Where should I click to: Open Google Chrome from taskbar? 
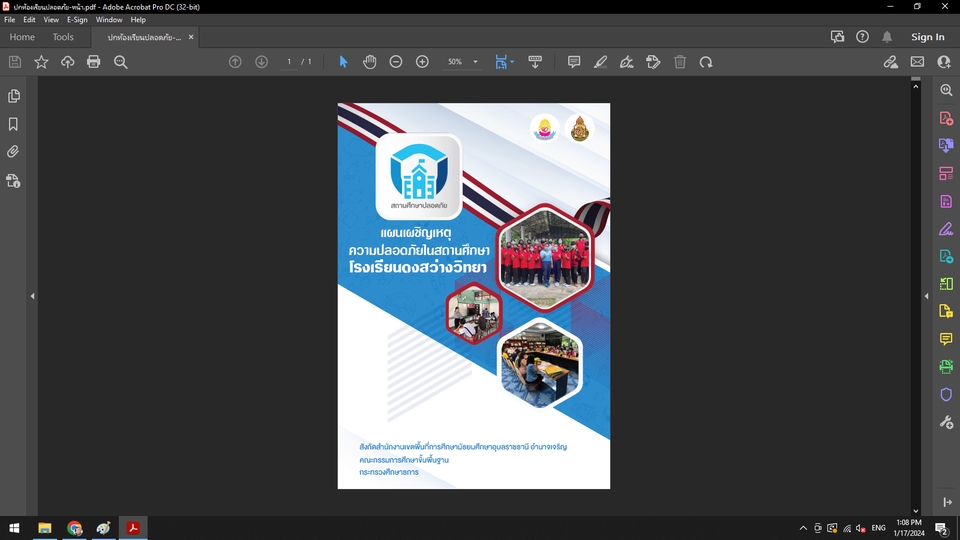point(74,528)
